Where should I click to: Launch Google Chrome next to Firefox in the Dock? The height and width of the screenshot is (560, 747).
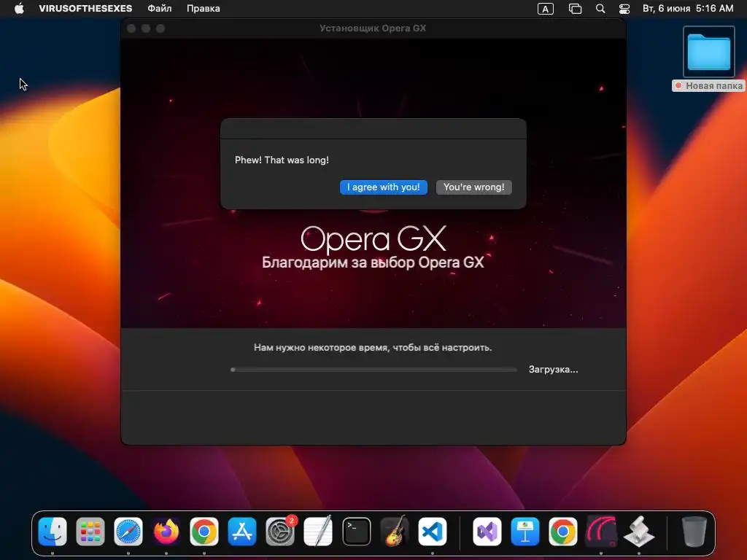pyautogui.click(x=204, y=532)
